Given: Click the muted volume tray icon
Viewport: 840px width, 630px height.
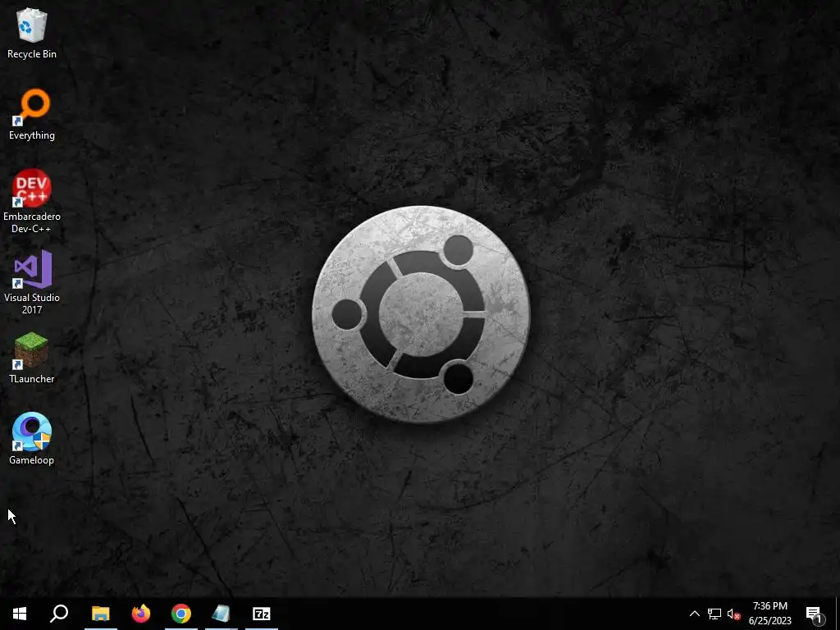Looking at the screenshot, I should pyautogui.click(x=734, y=614).
